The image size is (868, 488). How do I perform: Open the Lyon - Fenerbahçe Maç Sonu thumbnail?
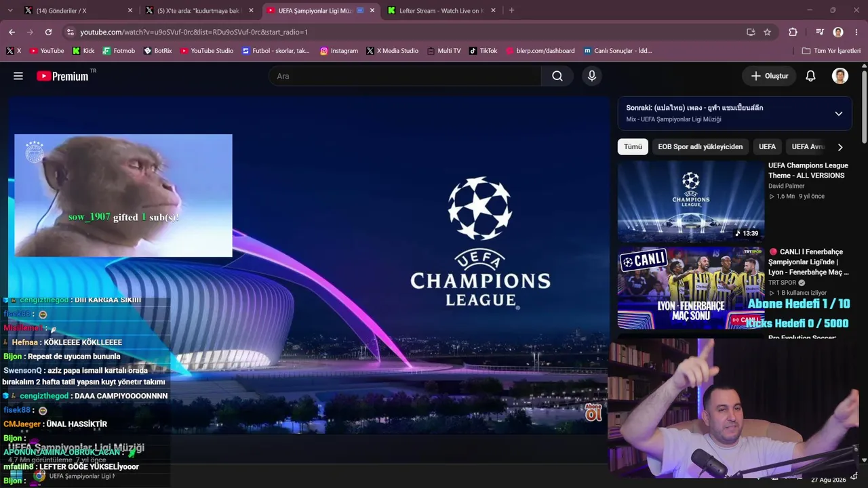pos(691,288)
